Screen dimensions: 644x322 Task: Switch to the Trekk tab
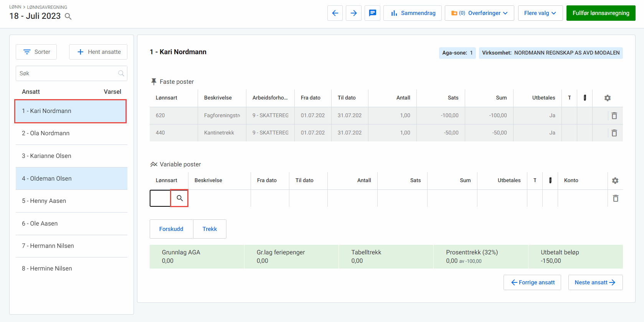pos(210,229)
